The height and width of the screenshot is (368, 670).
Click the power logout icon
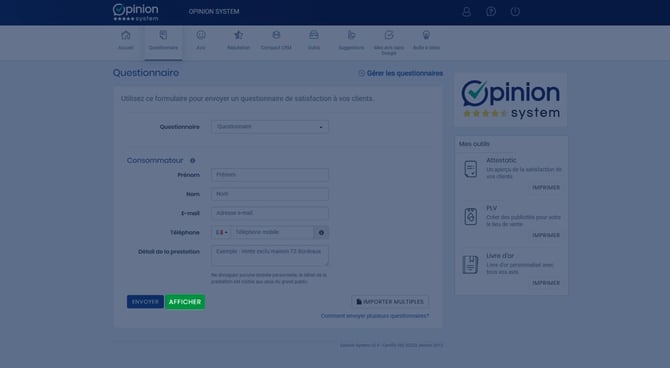[515, 12]
